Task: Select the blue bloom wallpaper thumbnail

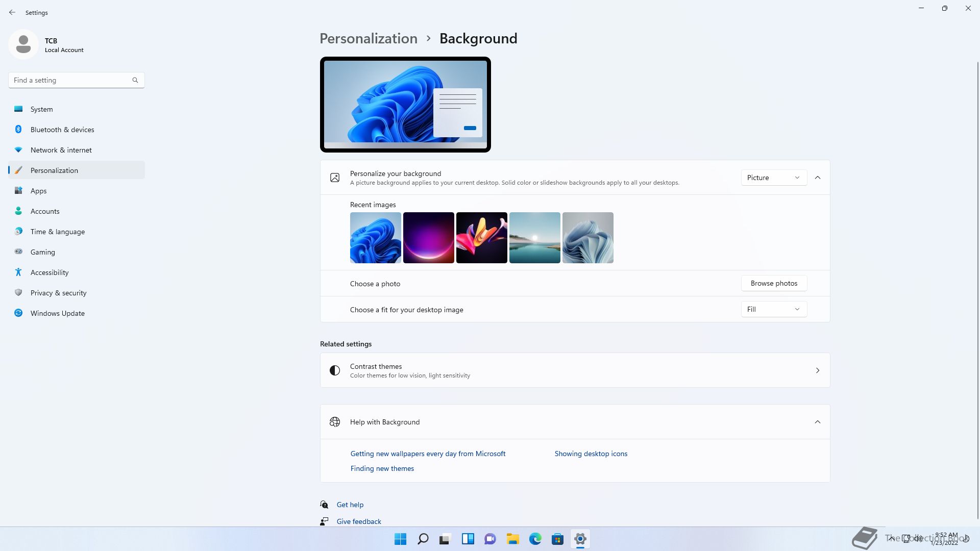Action: [x=376, y=238]
